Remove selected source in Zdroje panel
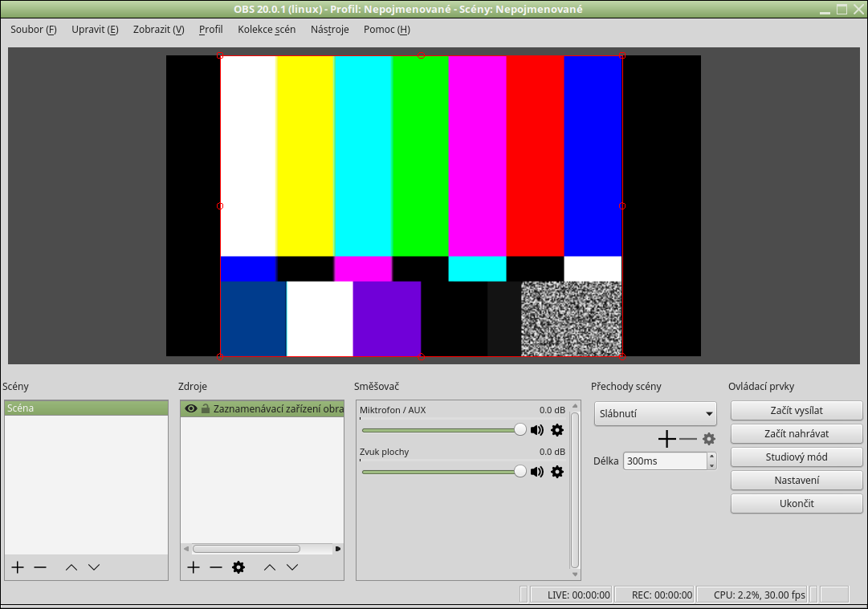868x609 pixels. click(216, 567)
